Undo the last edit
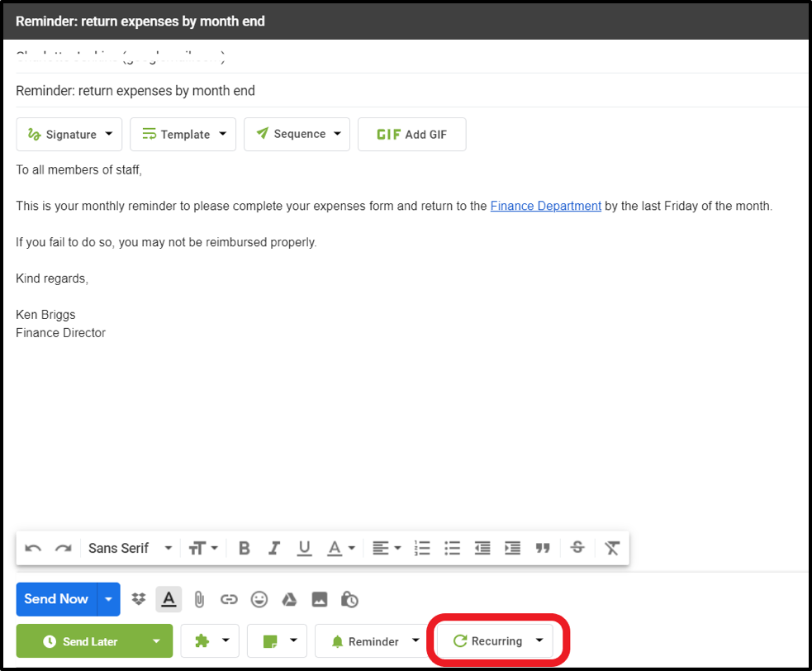 [x=33, y=548]
